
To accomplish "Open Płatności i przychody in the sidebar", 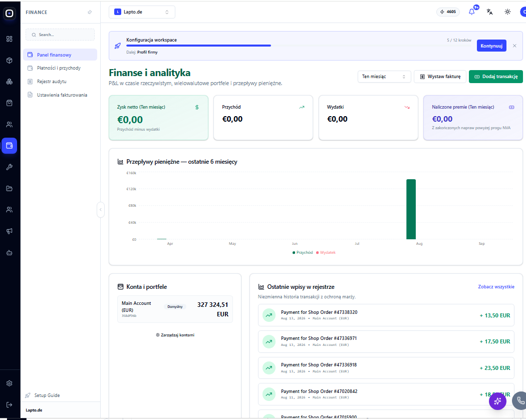I will click(60, 68).
